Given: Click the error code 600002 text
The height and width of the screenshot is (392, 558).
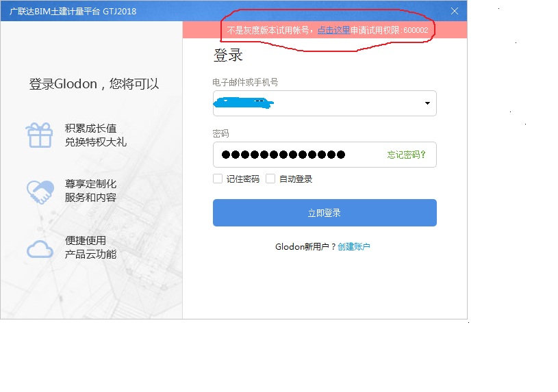Looking at the screenshot, I should pyautogui.click(x=416, y=30).
